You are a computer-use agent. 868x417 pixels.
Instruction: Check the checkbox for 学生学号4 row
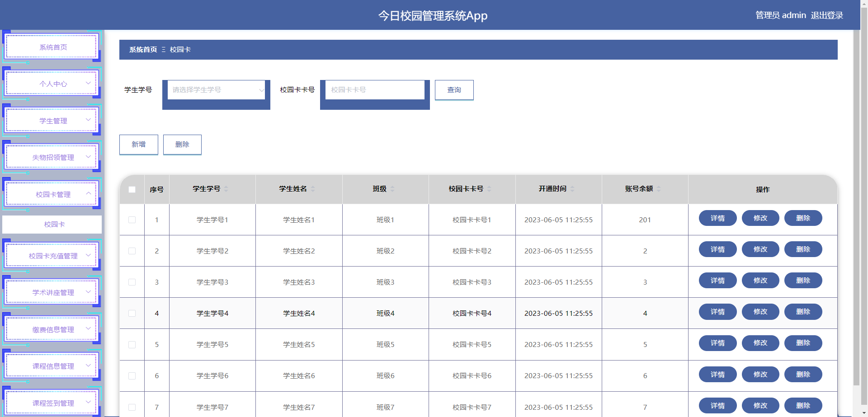[x=132, y=313]
